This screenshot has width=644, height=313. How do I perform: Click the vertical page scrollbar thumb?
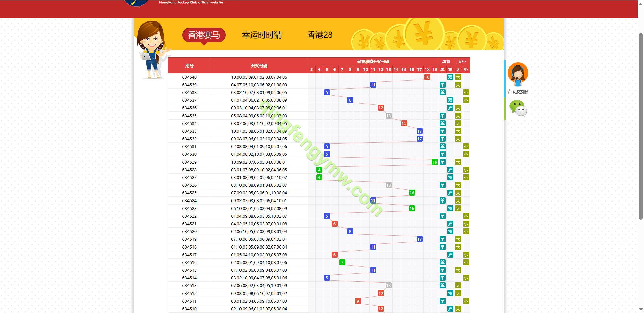pos(641,126)
